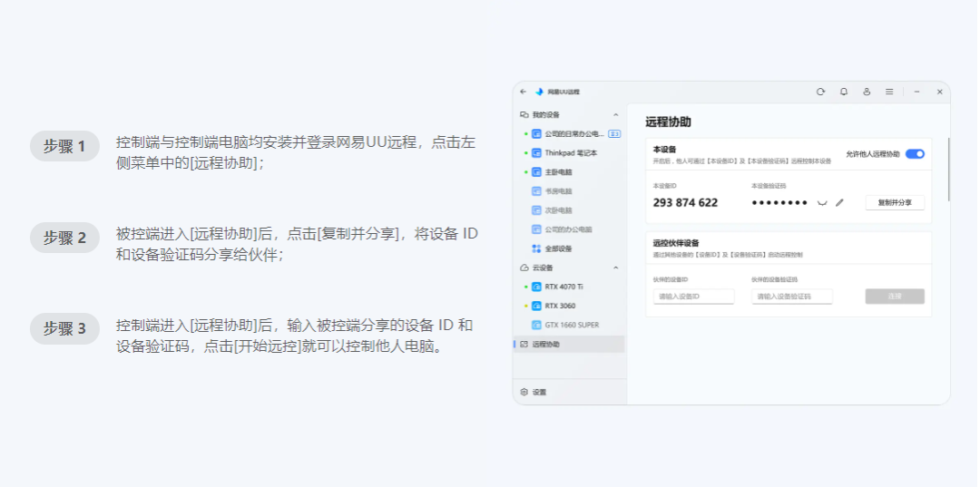Click the masked verification code dots
The width and height of the screenshot is (980, 487).
[x=779, y=203]
